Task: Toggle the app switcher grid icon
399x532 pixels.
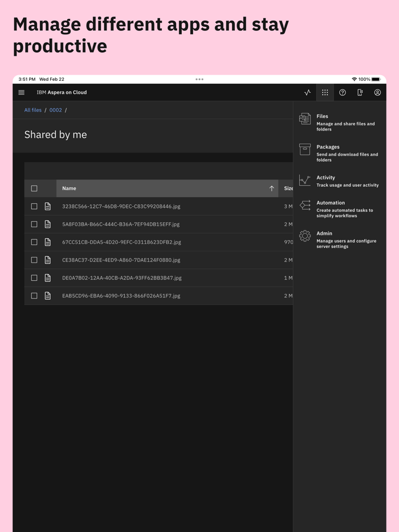Action: 325,92
